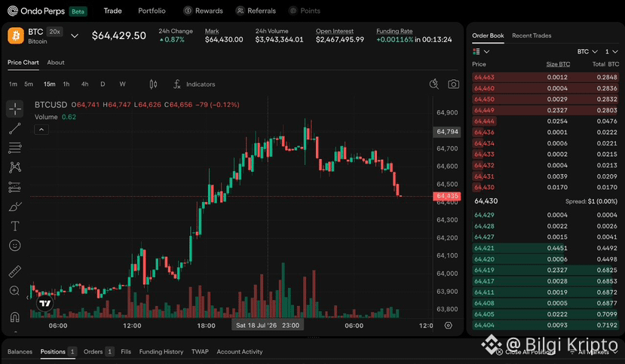This screenshot has height=364, width=625.
Task: Select the brush drawing tool
Action: click(x=15, y=206)
